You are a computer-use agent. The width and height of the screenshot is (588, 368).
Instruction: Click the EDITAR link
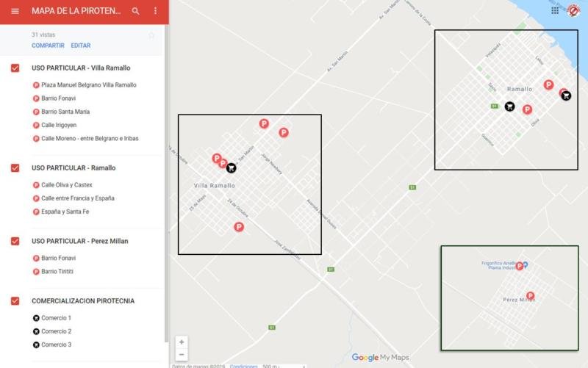pos(81,46)
